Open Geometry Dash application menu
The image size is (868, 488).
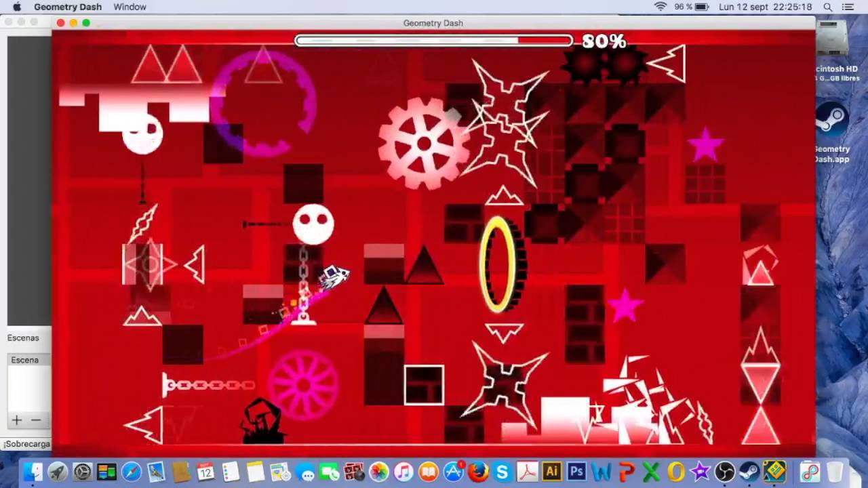[68, 7]
